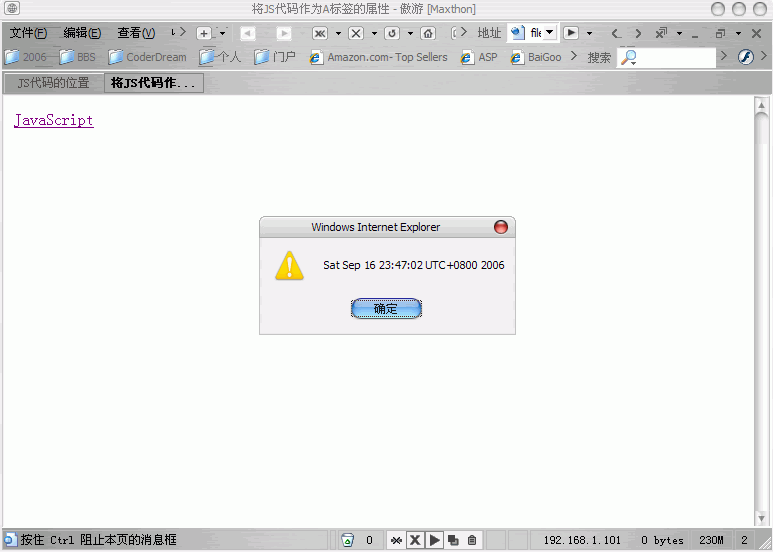Open the 2006 favorites folder
This screenshot has height=552, width=773.
[26, 57]
